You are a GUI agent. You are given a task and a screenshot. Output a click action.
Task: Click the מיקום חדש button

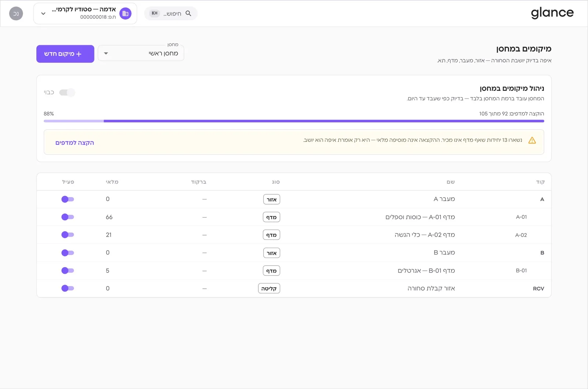[65, 54]
